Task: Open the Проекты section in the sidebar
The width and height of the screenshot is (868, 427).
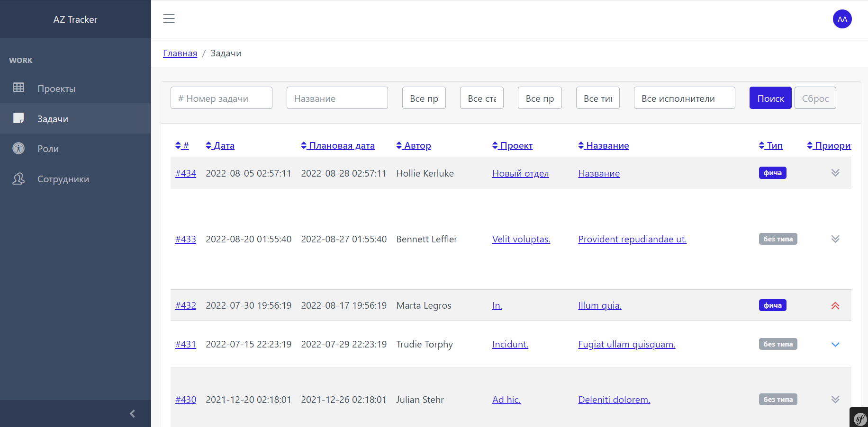Action: (x=56, y=89)
